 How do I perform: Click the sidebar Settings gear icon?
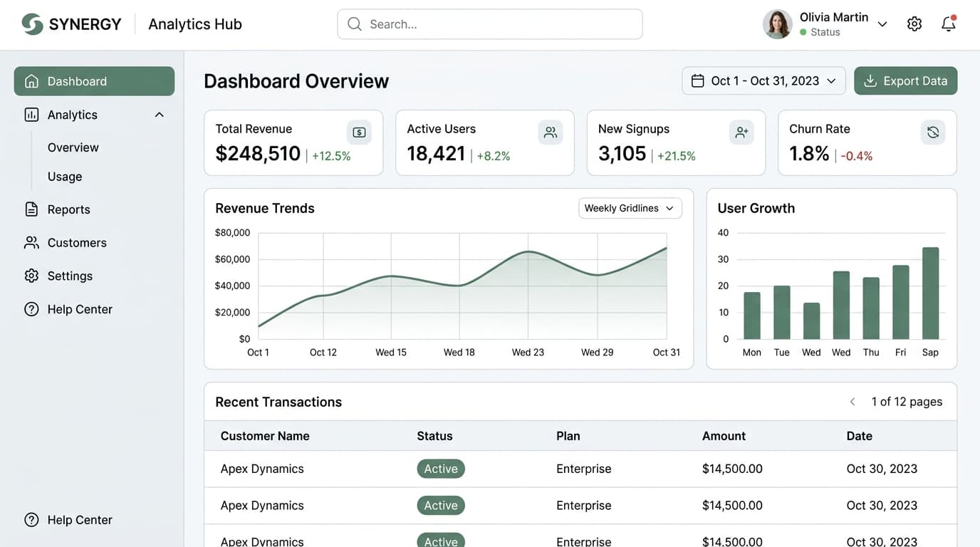coord(31,276)
